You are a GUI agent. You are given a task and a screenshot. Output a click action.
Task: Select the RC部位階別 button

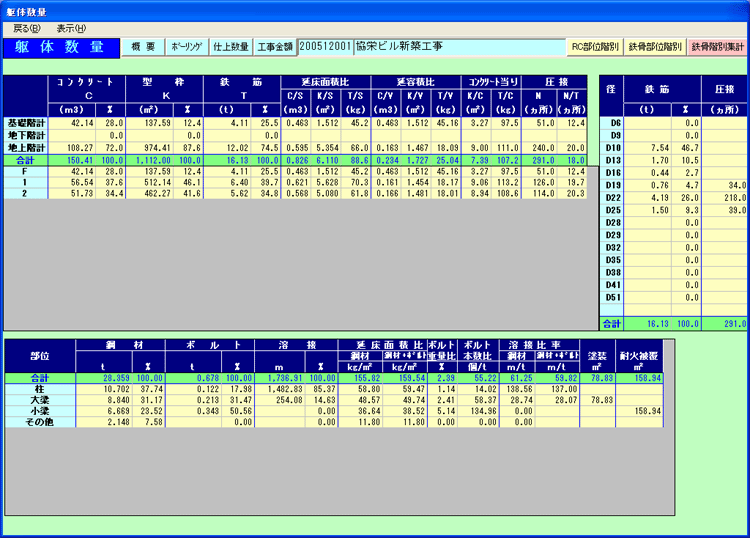point(595,47)
